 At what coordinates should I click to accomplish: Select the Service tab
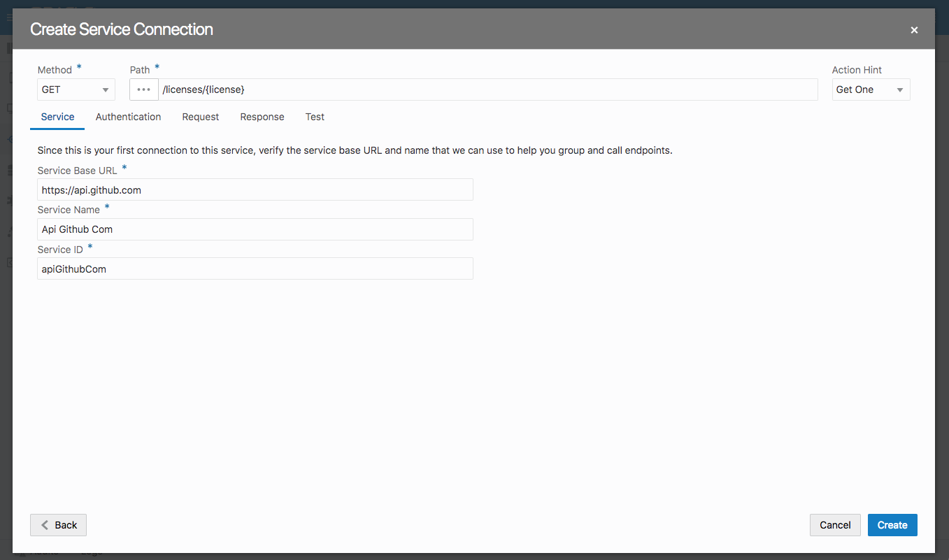[57, 117]
